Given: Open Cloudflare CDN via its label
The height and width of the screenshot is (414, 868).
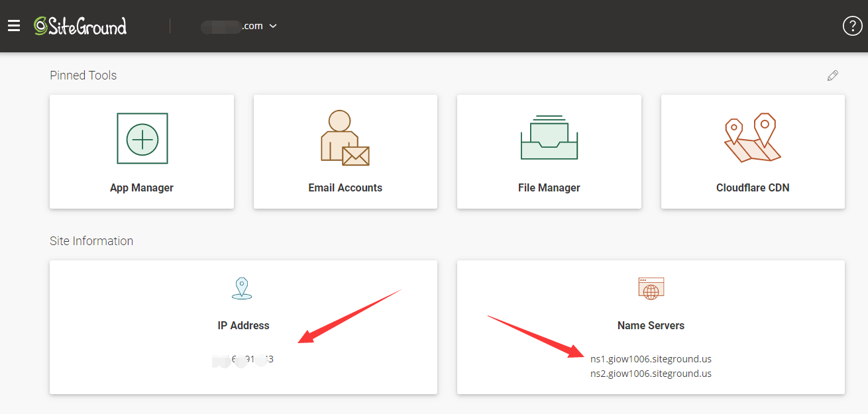Looking at the screenshot, I should pos(753,188).
